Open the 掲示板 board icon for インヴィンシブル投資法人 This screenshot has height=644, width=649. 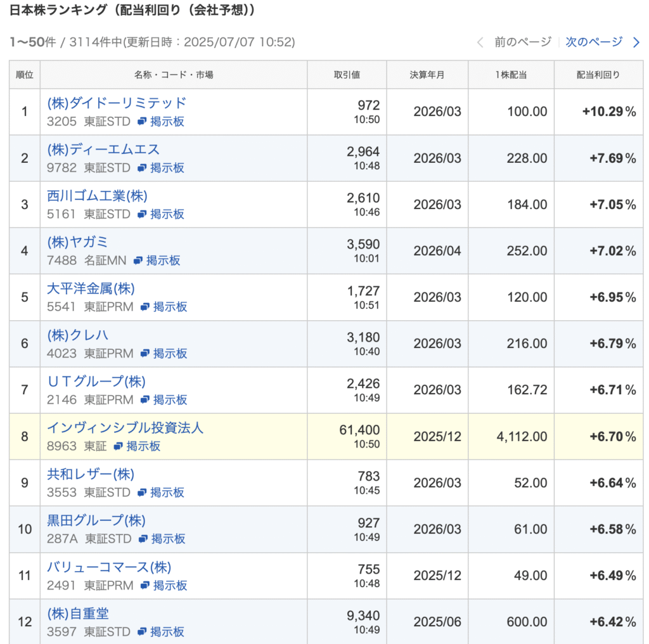(119, 446)
